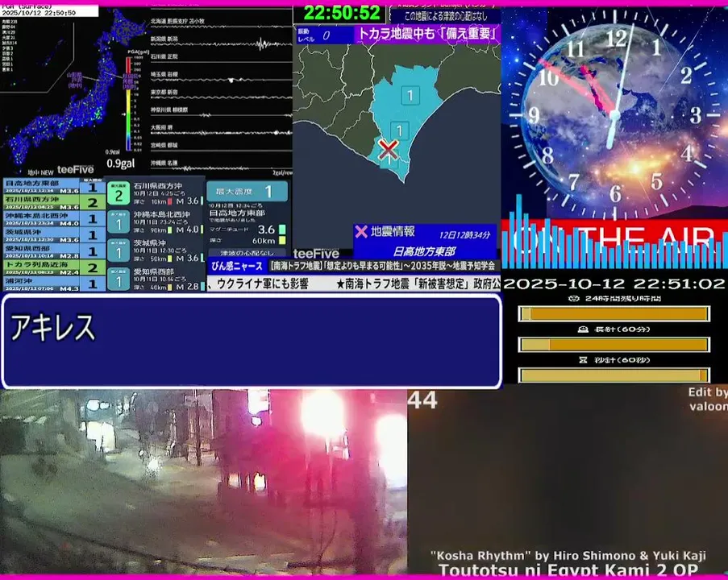Open the 茨城県沖 10月11日 12:30 detail card
Viewport: 728px width, 580px height.
(156, 251)
